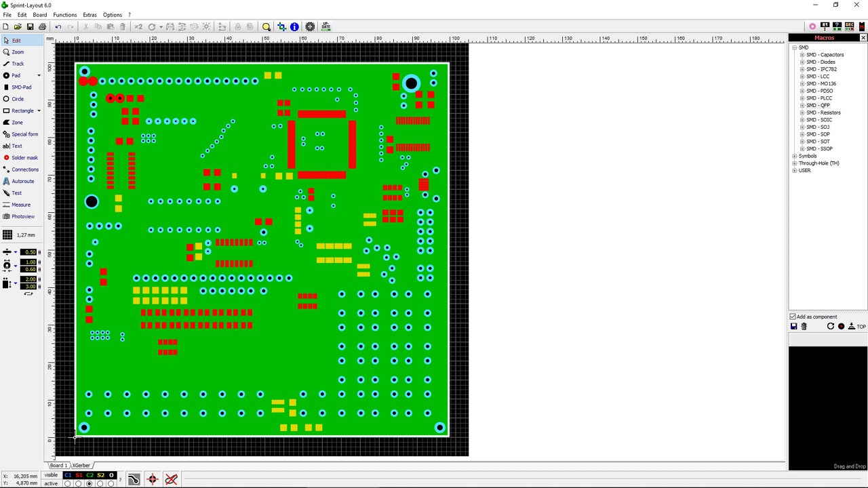
Task: Select the Measure tool
Action: point(22,205)
